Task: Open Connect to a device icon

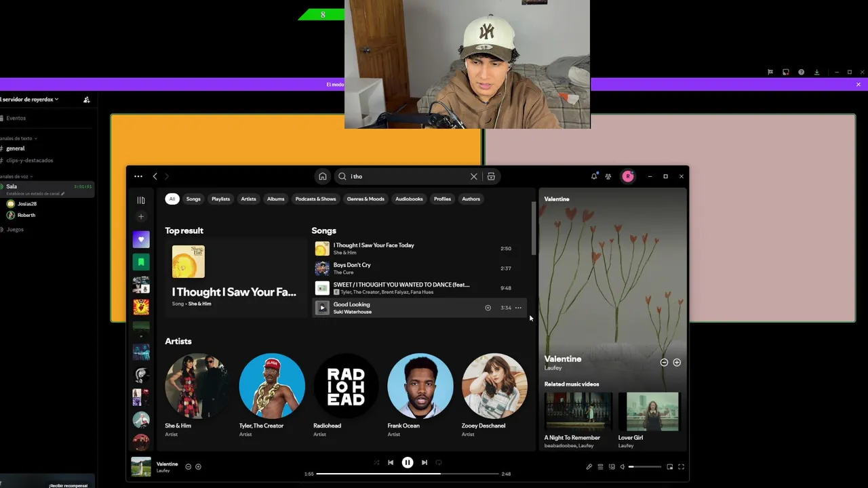Action: (612, 467)
